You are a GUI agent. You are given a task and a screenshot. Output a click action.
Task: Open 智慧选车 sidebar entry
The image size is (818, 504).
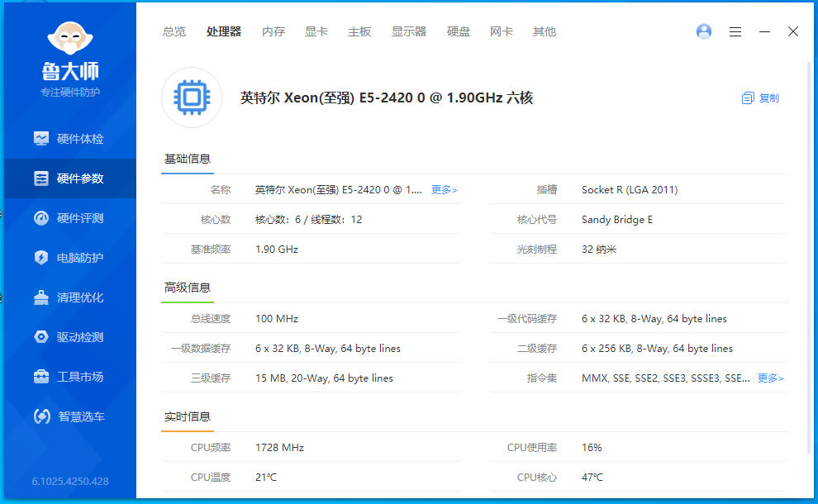coord(70,416)
